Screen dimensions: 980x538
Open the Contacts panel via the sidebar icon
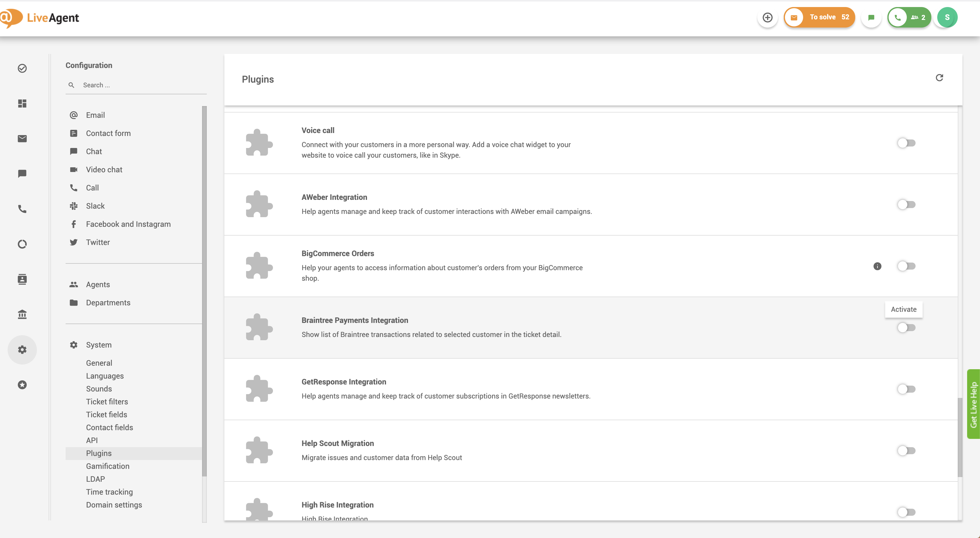[22, 279]
